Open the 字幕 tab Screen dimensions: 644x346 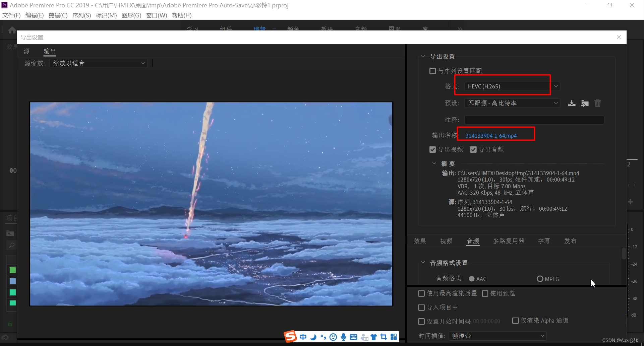click(544, 241)
